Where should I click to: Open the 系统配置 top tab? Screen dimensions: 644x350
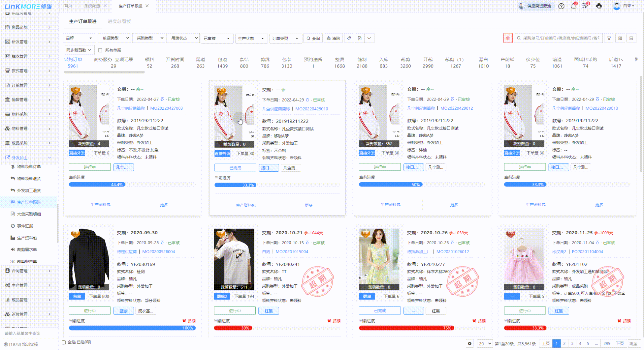coord(92,6)
